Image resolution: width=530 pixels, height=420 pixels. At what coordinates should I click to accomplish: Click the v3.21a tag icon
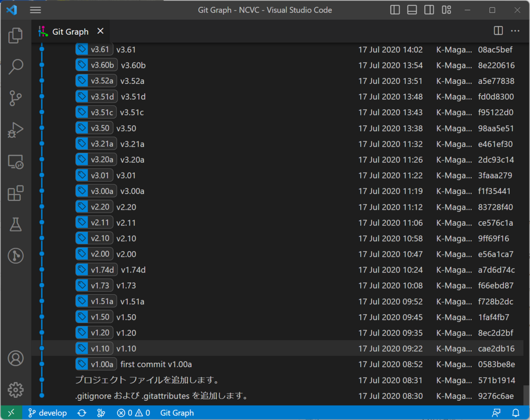point(81,144)
